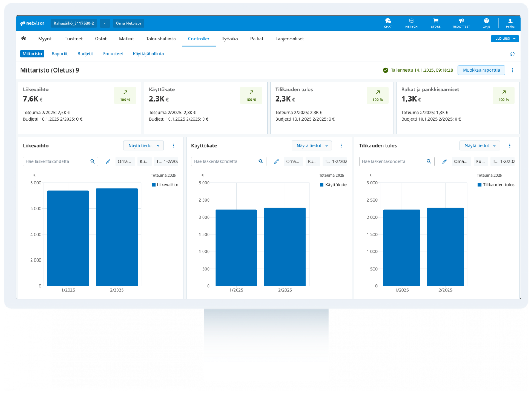Open the Työaika menu

pyautogui.click(x=230, y=39)
